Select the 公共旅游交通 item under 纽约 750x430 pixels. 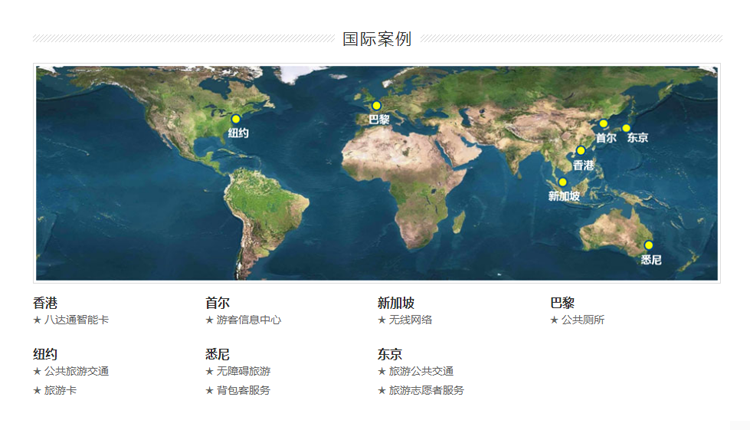click(x=77, y=371)
